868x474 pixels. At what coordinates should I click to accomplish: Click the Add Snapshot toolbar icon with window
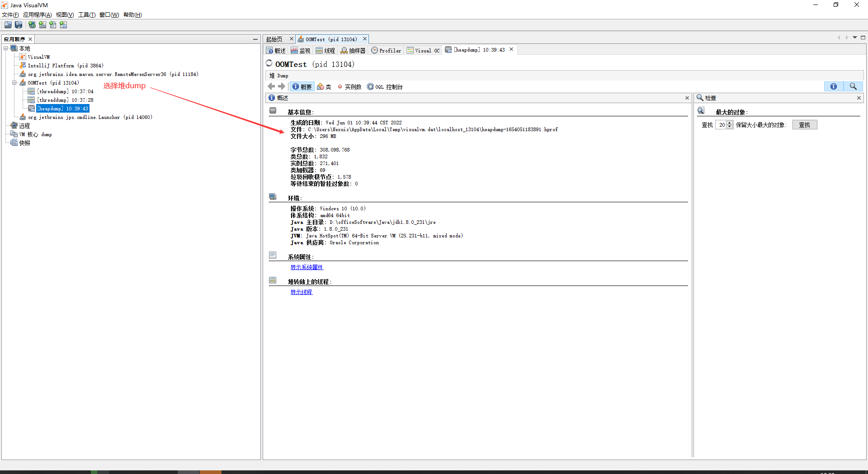click(63, 25)
